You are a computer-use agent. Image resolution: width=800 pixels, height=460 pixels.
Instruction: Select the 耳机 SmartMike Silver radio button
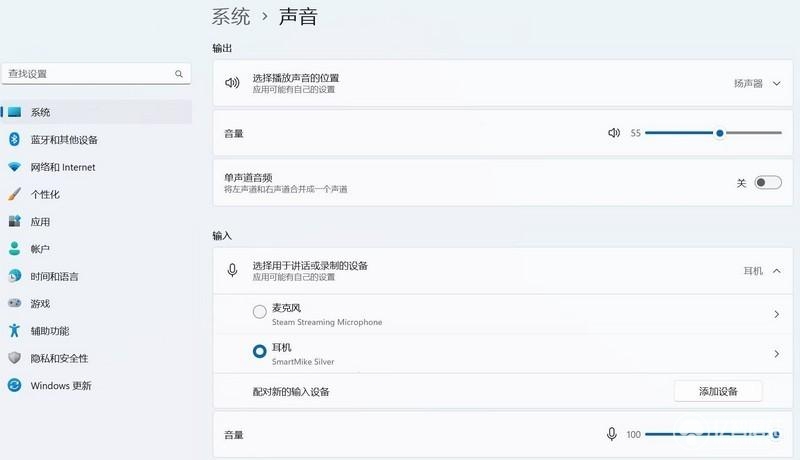point(260,351)
